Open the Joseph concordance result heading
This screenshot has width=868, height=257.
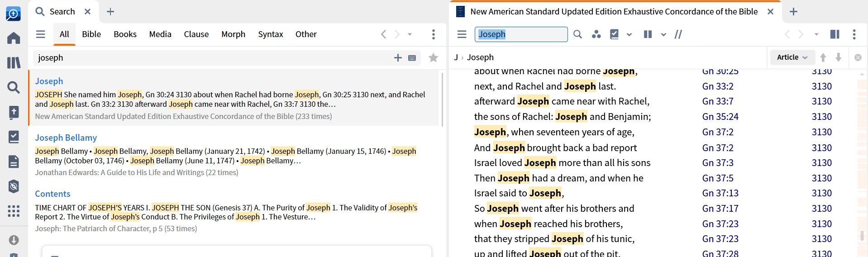[x=49, y=81]
